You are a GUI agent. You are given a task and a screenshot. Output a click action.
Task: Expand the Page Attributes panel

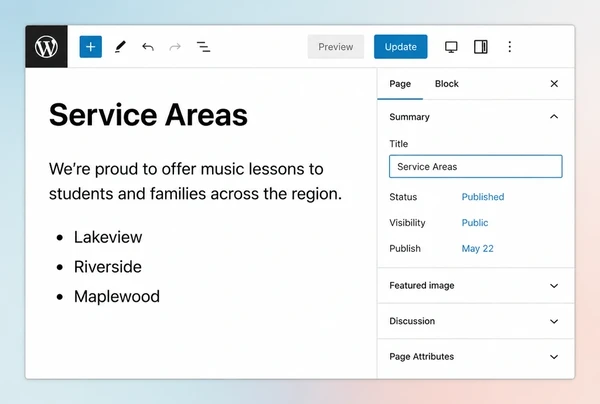click(x=476, y=357)
